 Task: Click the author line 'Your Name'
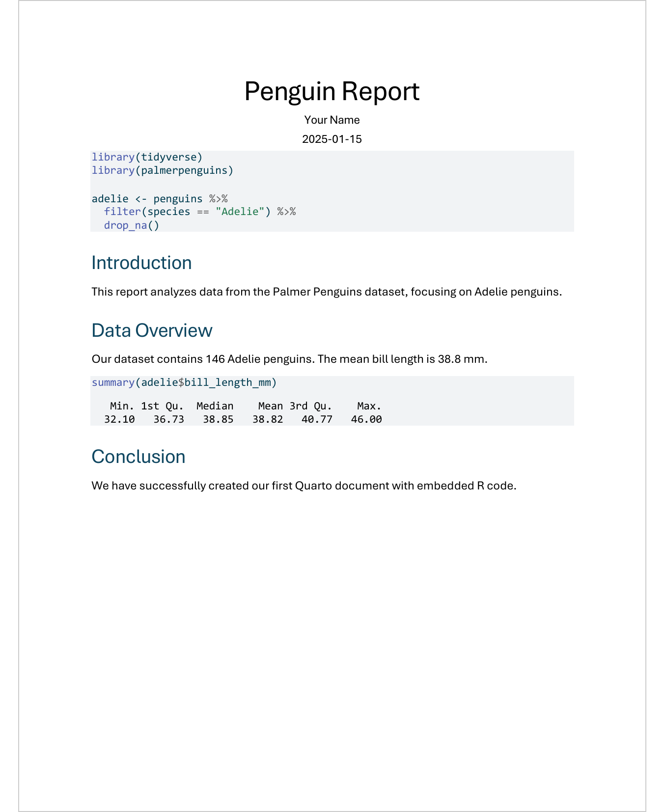(332, 120)
